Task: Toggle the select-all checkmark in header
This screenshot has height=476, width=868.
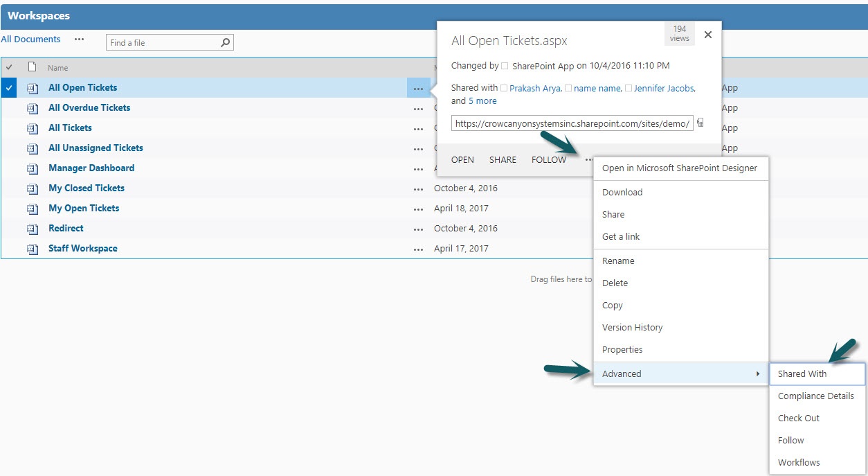Action: coord(9,67)
